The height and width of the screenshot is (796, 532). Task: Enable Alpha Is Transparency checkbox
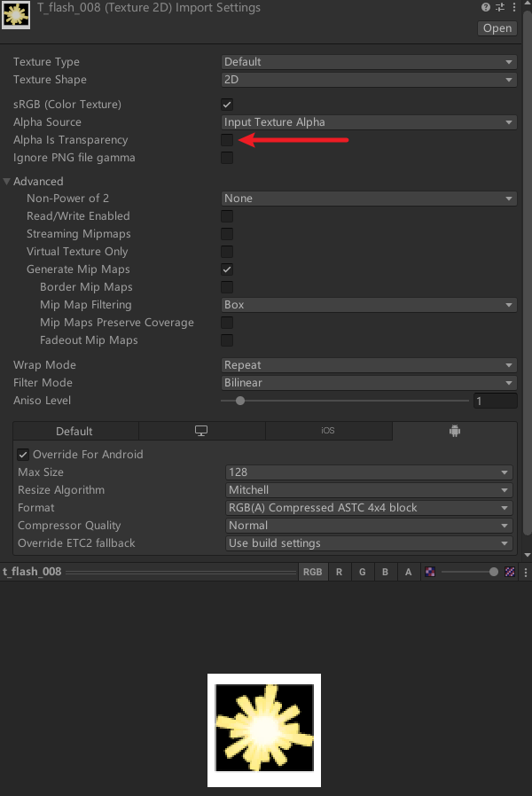[227, 140]
